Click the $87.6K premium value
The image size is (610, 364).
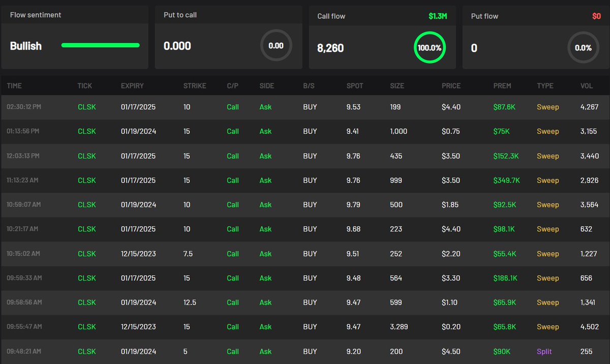click(504, 107)
